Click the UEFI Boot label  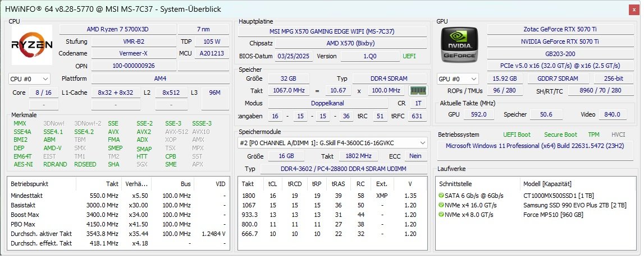coord(517,135)
